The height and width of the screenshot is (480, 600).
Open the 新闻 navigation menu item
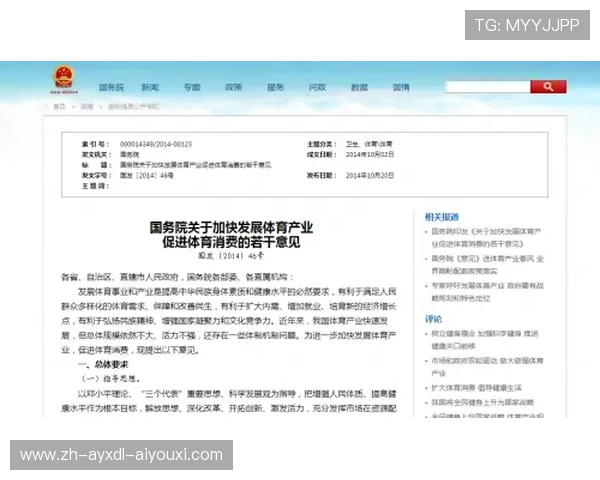pos(150,88)
